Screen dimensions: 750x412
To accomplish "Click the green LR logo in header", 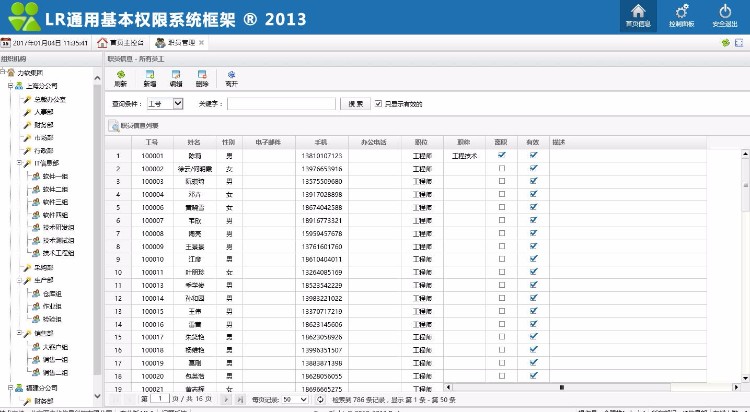I will point(24,17).
